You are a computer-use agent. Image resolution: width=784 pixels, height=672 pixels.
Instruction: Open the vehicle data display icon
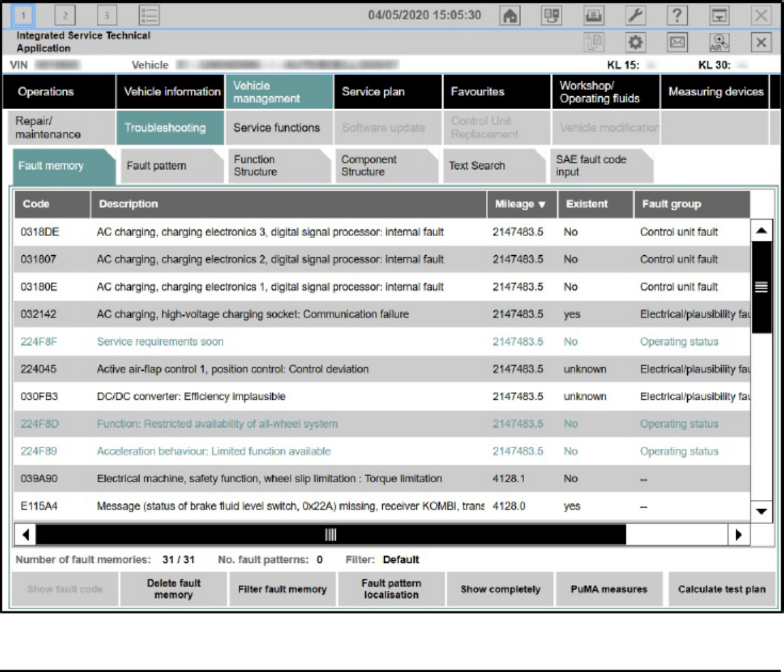[x=551, y=16]
